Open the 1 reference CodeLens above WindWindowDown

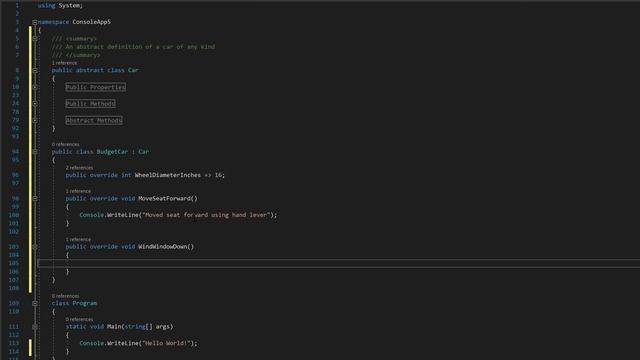click(x=78, y=239)
